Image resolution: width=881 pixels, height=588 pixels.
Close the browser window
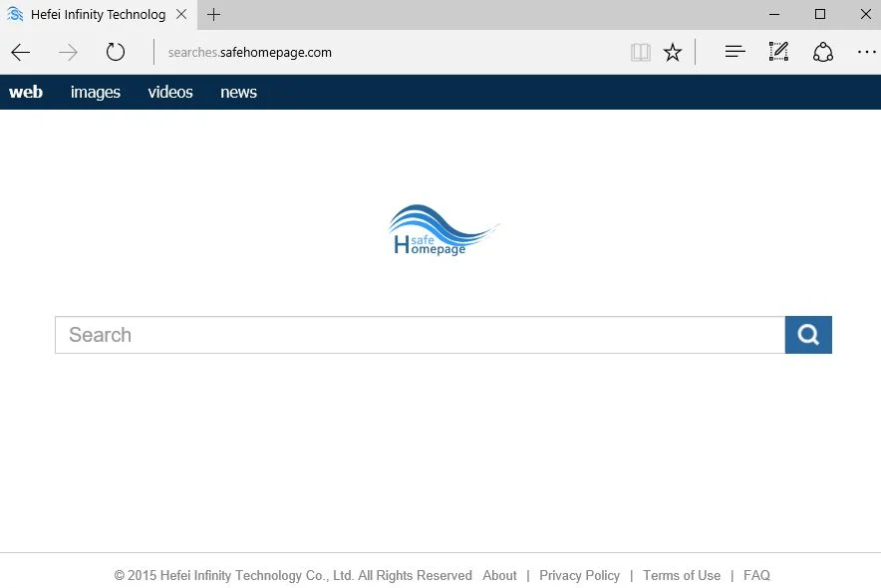pyautogui.click(x=866, y=14)
